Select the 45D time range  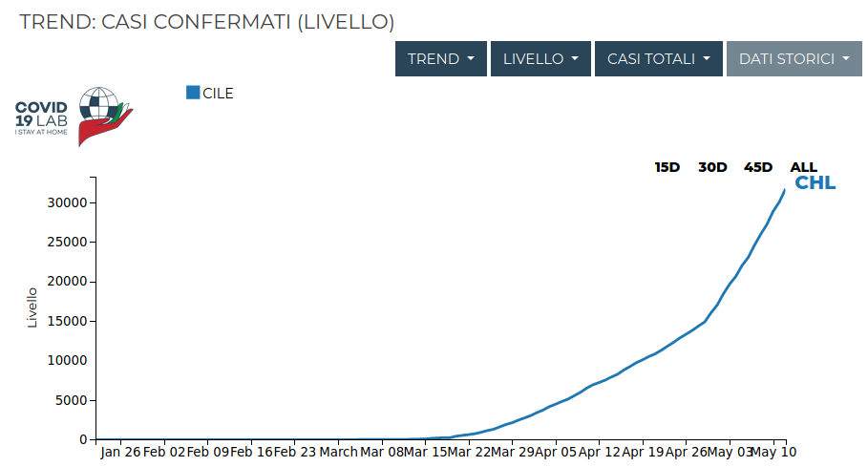coord(758,167)
